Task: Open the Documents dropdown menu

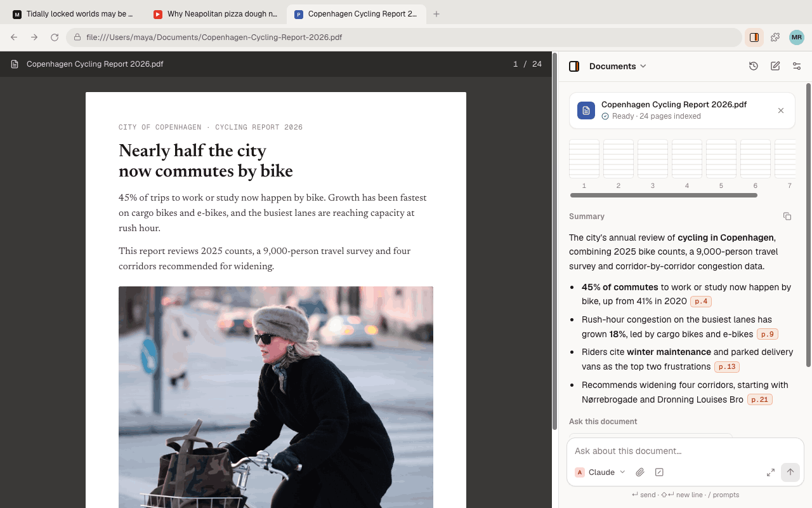Action: click(617, 66)
